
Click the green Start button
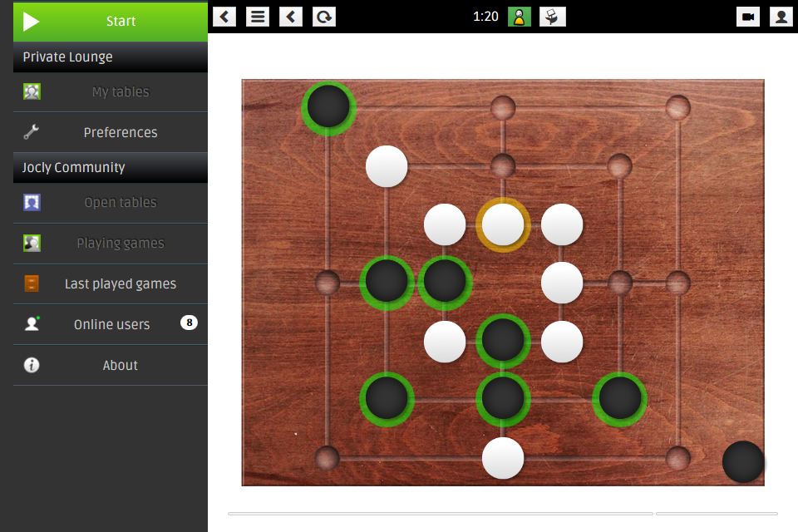(x=111, y=21)
